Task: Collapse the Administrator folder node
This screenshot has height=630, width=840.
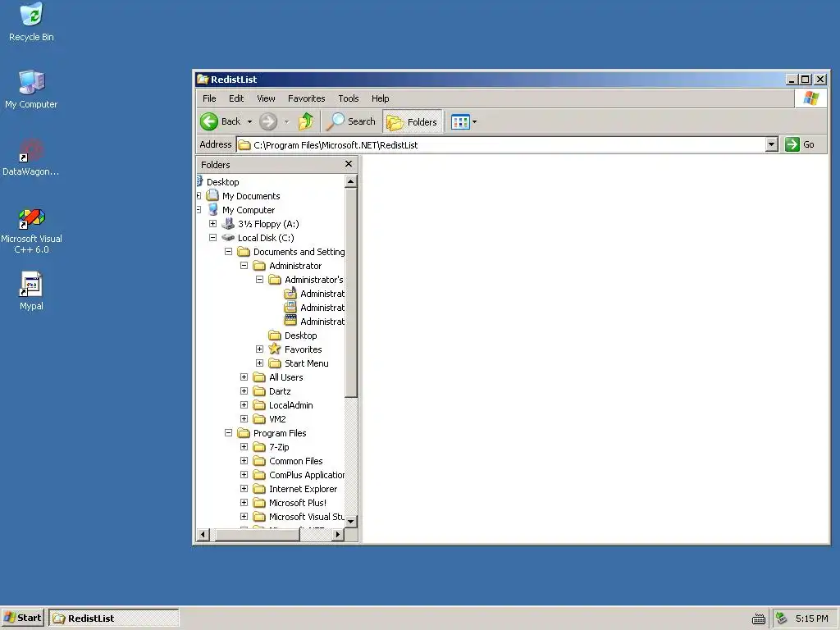Action: tap(244, 266)
